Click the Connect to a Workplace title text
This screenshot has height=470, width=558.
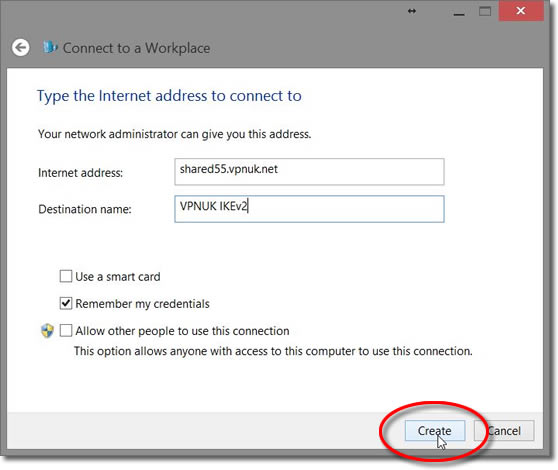[x=136, y=48]
